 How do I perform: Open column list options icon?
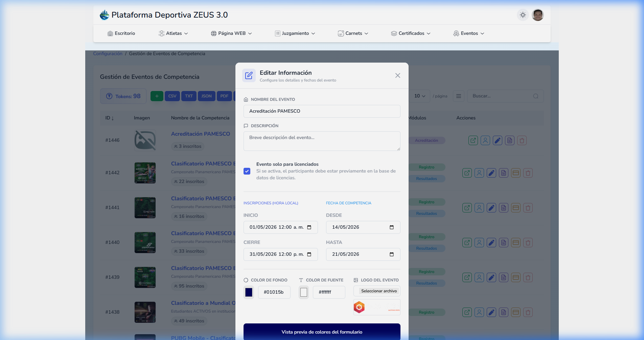459,96
